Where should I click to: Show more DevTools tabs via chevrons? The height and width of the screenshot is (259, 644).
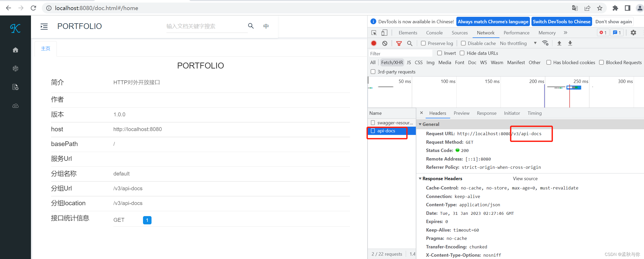[566, 33]
